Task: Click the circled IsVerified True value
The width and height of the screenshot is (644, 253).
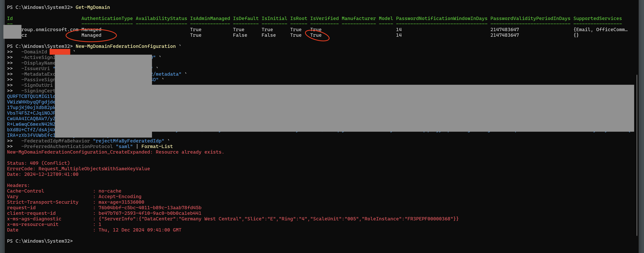Action: click(x=316, y=35)
